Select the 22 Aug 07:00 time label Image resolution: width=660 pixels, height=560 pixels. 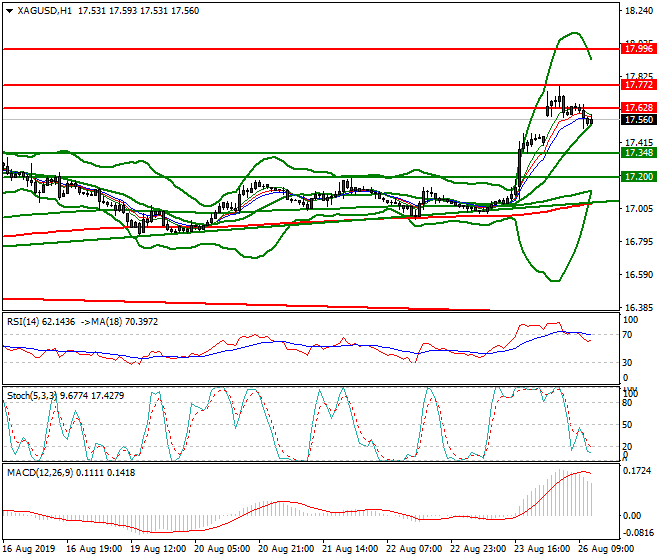tap(415, 549)
